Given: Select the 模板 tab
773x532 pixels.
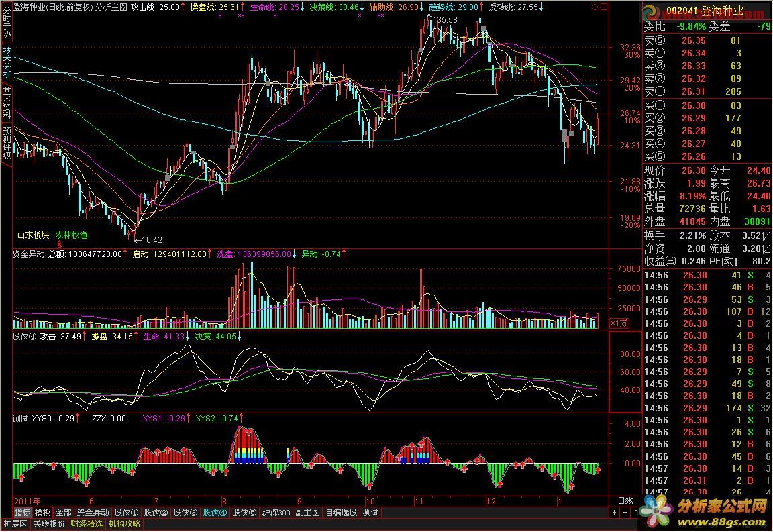Looking at the screenshot, I should (42, 513).
